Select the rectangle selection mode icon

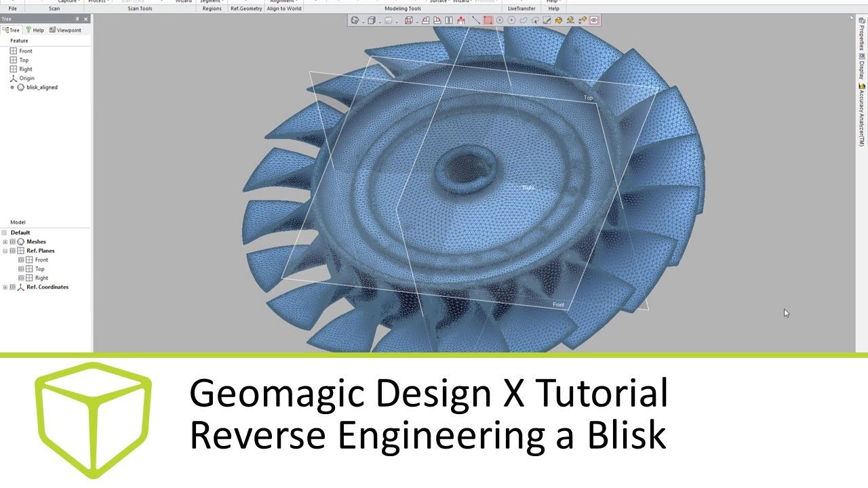[x=488, y=20]
